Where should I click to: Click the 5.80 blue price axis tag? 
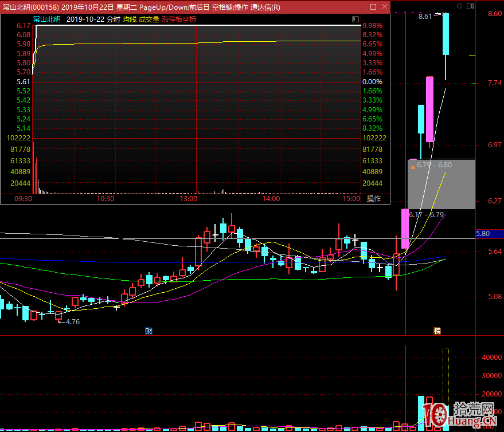[x=483, y=234]
